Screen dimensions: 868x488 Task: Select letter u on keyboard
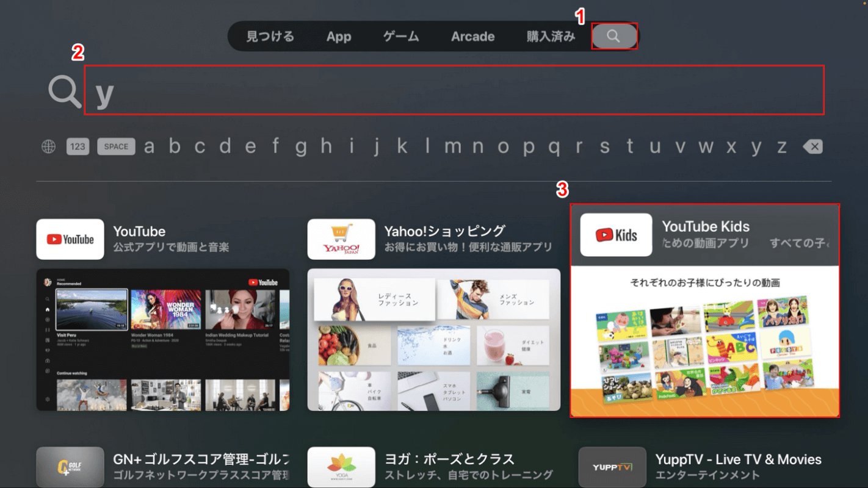[x=655, y=147]
